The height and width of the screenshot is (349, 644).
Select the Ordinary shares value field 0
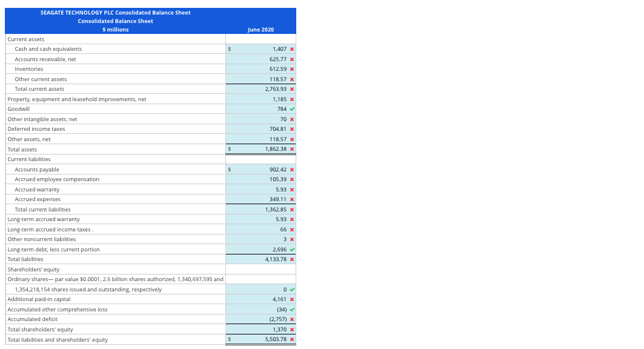tap(261, 290)
